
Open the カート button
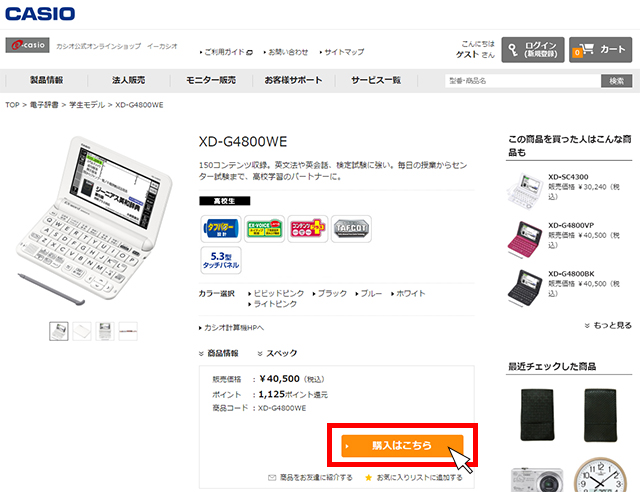pos(600,49)
